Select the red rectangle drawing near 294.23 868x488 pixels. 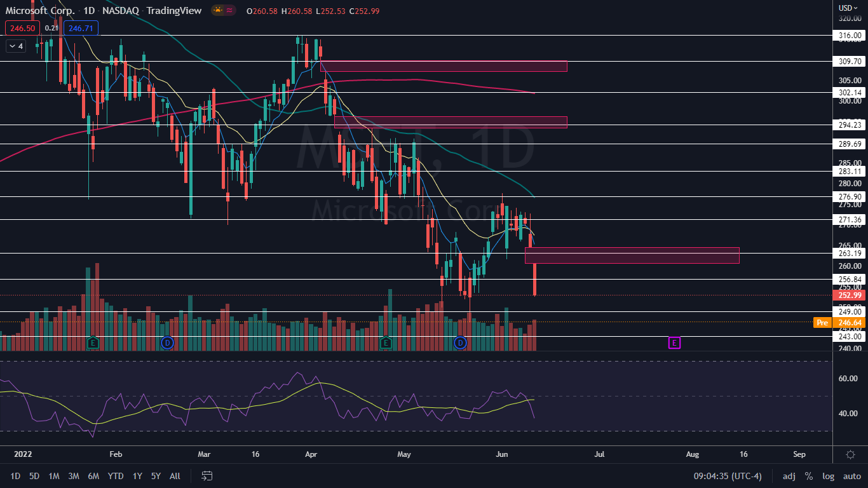[x=451, y=122]
